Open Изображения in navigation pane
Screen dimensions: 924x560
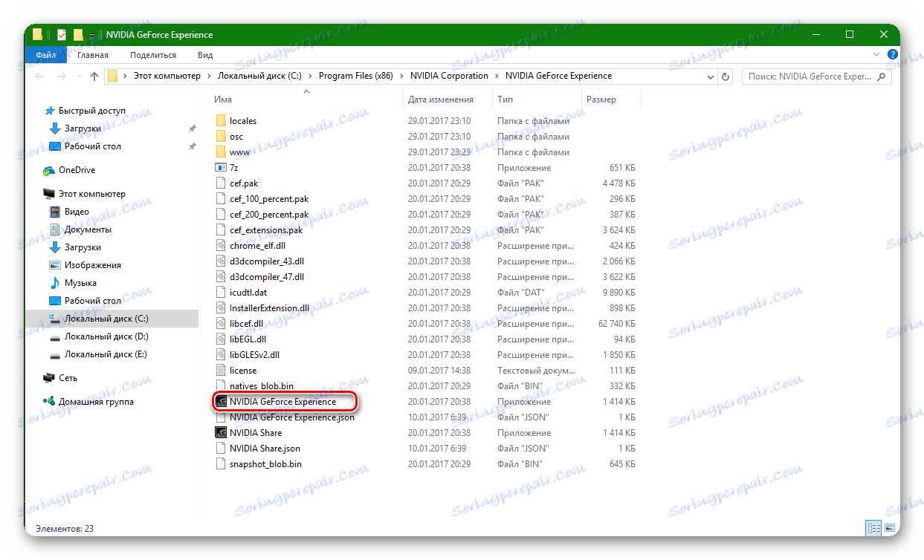(92, 265)
